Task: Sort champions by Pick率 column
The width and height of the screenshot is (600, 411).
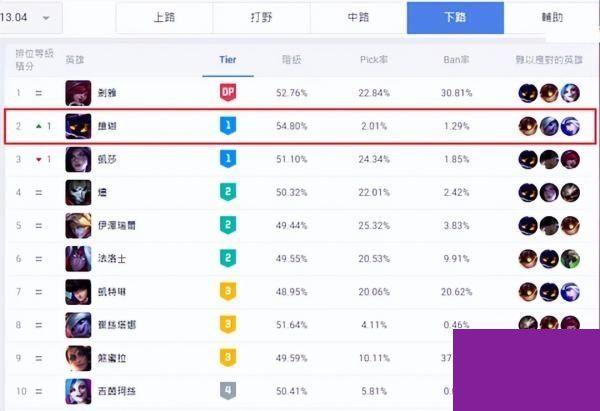Action: [374, 59]
